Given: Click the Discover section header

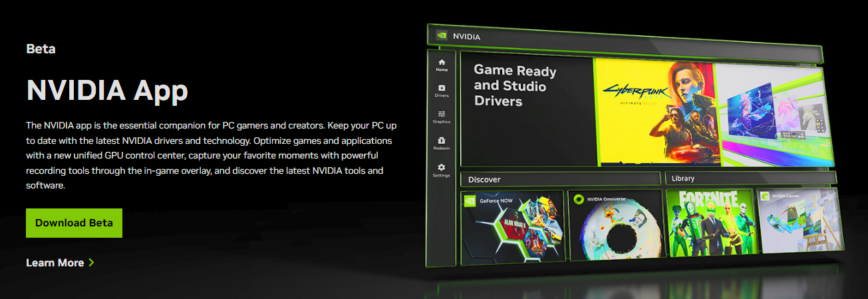Looking at the screenshot, I should [x=559, y=179].
